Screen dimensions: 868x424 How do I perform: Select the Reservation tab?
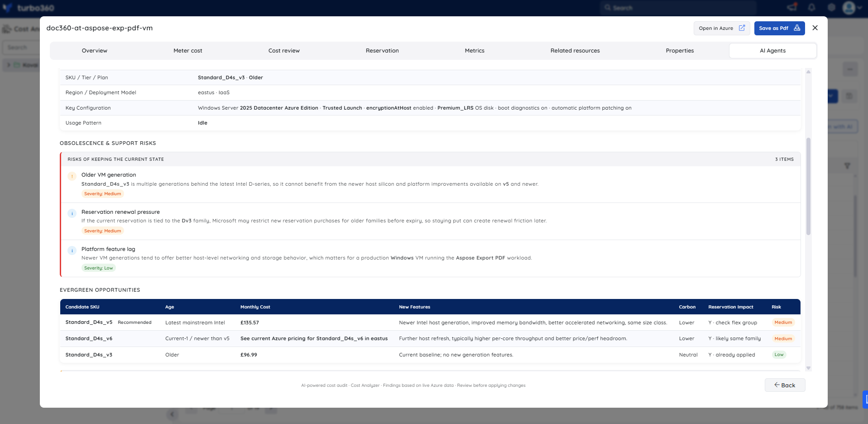[x=382, y=51]
